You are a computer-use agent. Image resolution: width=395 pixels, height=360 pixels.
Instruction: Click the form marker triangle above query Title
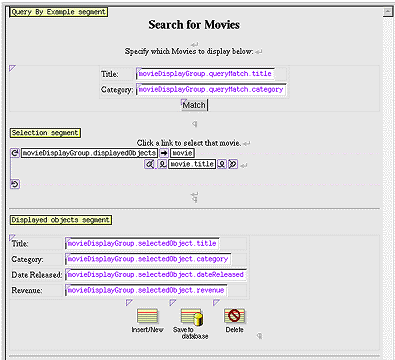12,68
